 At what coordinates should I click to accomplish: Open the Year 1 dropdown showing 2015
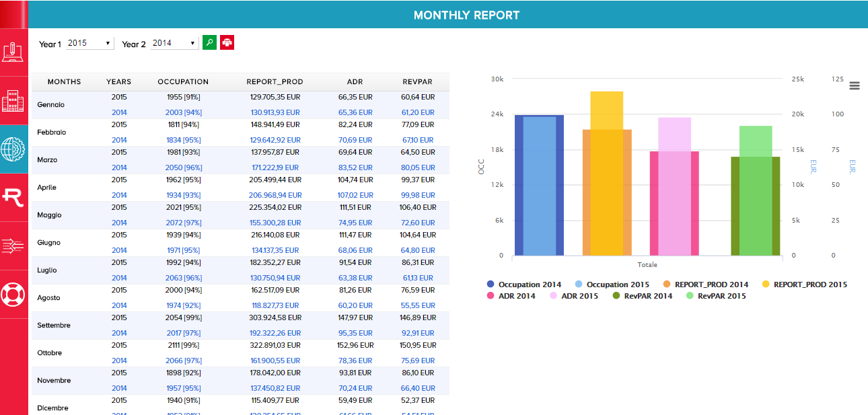tap(90, 43)
